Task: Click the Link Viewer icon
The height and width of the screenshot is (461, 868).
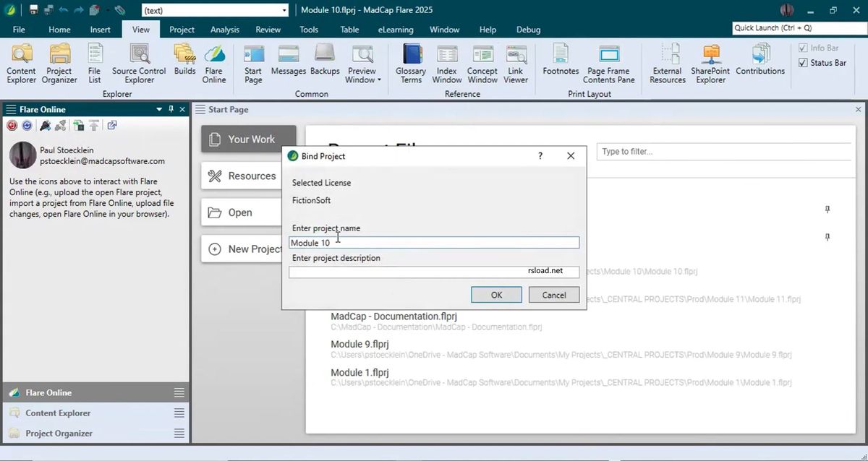Action: tap(516, 63)
